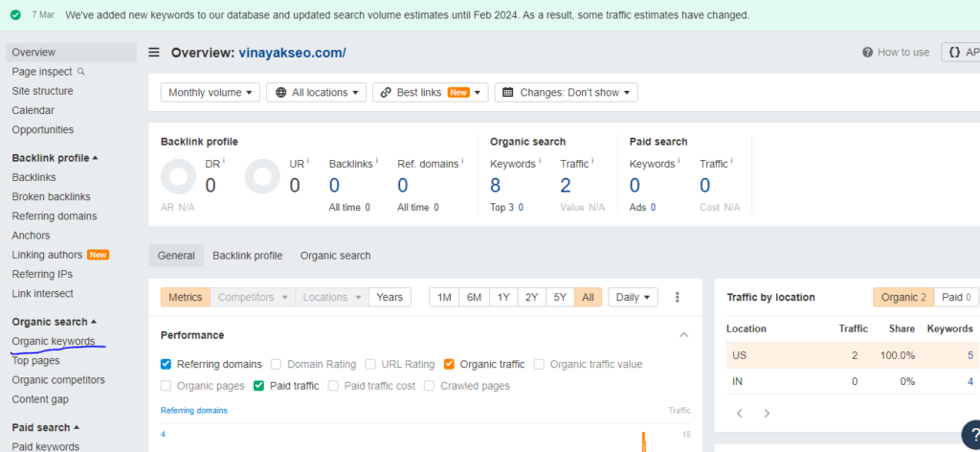Go to next page of locations
Image resolution: width=980 pixels, height=452 pixels.
[767, 414]
